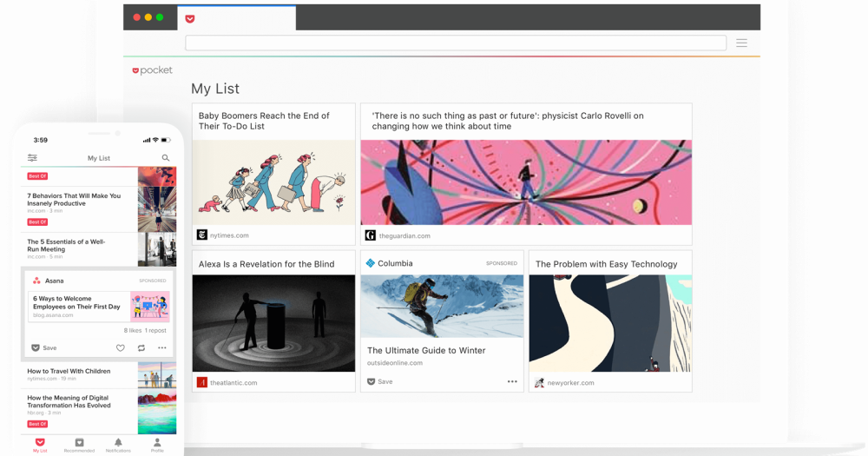Click the winding road illustration thumbnail

610,323
